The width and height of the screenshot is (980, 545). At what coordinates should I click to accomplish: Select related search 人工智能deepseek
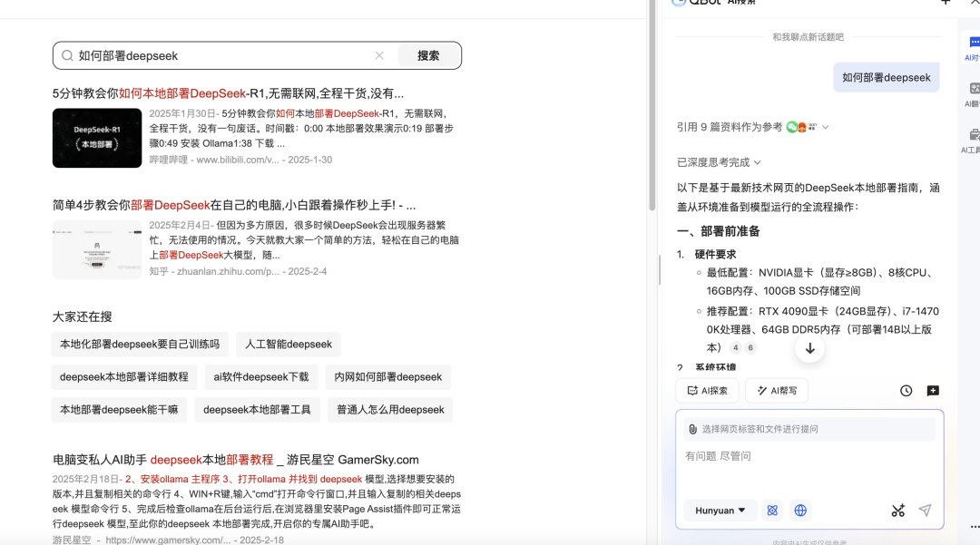(x=289, y=345)
